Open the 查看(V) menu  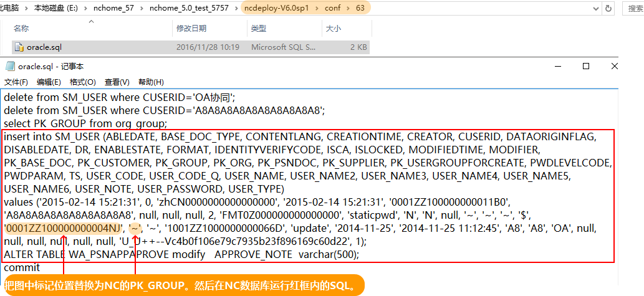click(x=117, y=82)
